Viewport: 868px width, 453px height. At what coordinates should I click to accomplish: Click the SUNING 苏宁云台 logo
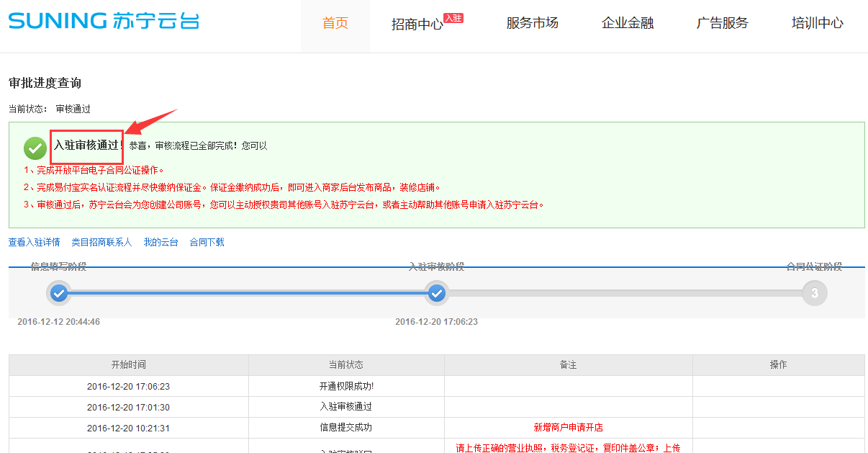click(104, 21)
